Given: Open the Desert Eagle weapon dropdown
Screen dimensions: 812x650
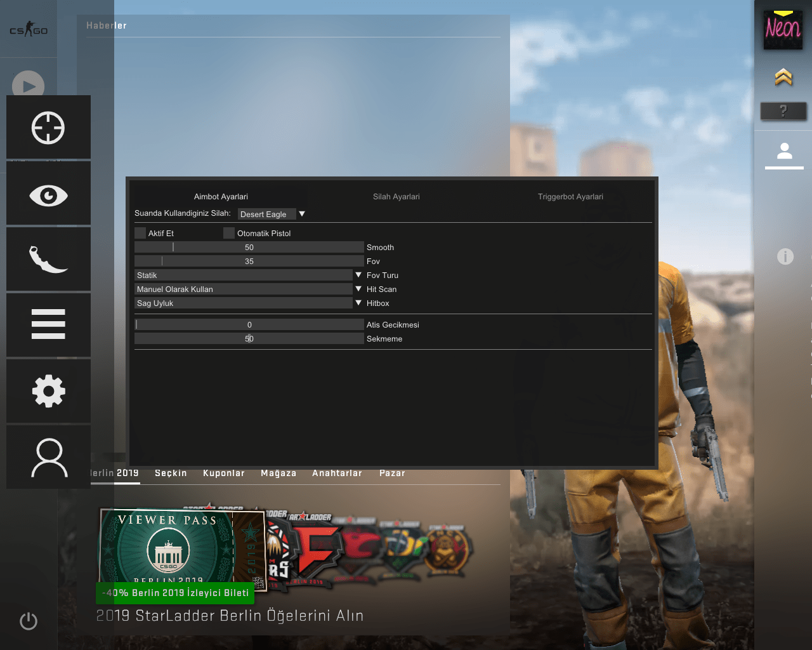Looking at the screenshot, I should click(272, 214).
